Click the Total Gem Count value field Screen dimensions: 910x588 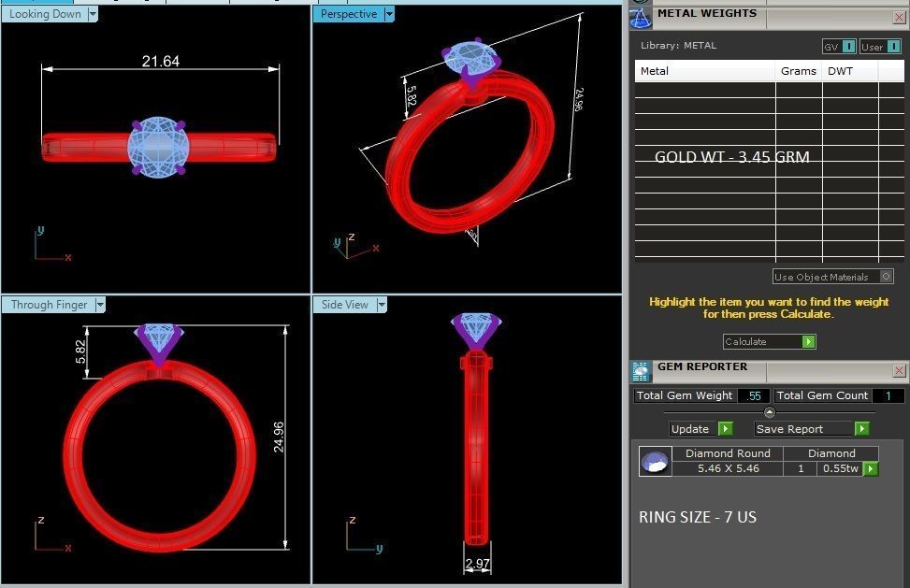coord(888,395)
